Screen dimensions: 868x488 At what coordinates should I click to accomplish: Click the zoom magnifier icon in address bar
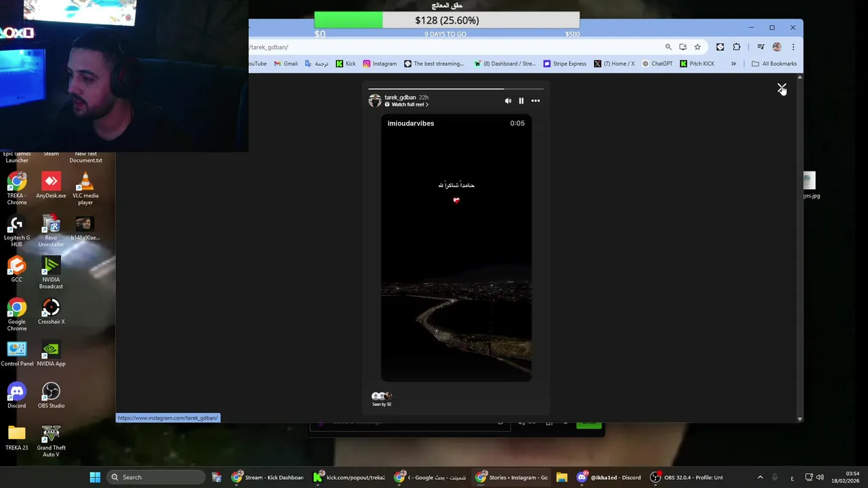pos(668,47)
